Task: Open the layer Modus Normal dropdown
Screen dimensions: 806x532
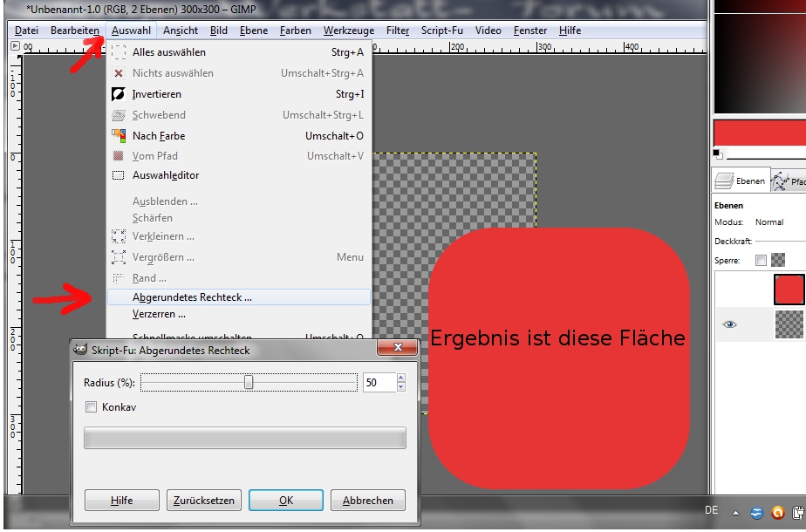Action: tap(769, 222)
